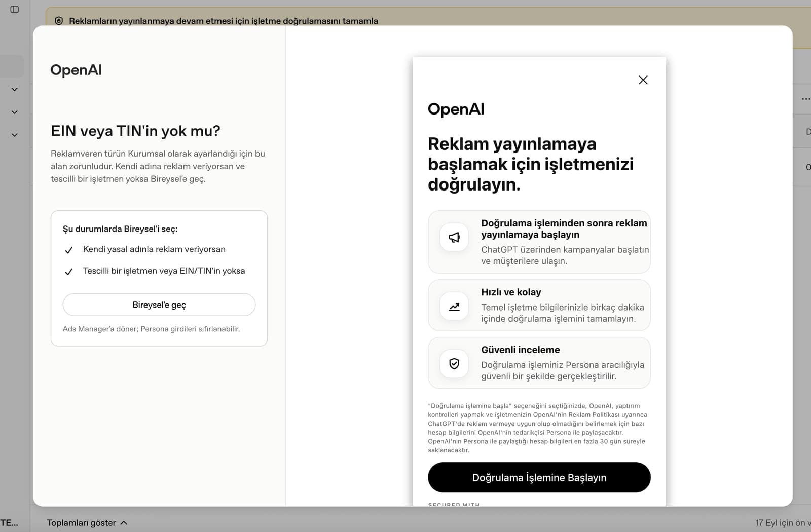
Task: Click the shield check icon in Güvenli inceleme card
Action: coord(454,363)
